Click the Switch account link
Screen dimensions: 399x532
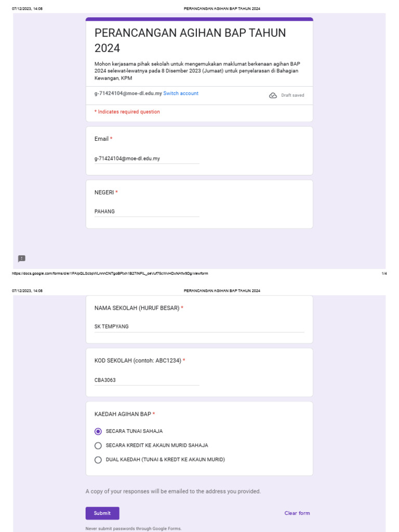click(x=181, y=94)
